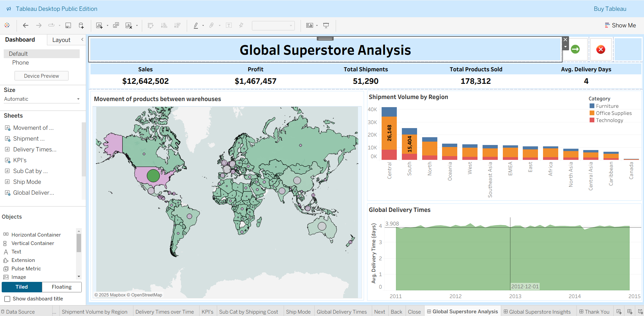Open the fit view dropdown box
The width and height of the screenshot is (644, 316).
tap(273, 25)
